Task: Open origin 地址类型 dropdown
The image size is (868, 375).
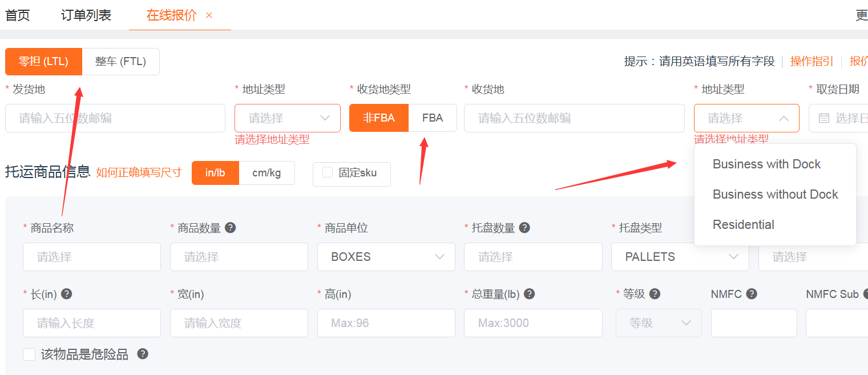Action: [287, 118]
